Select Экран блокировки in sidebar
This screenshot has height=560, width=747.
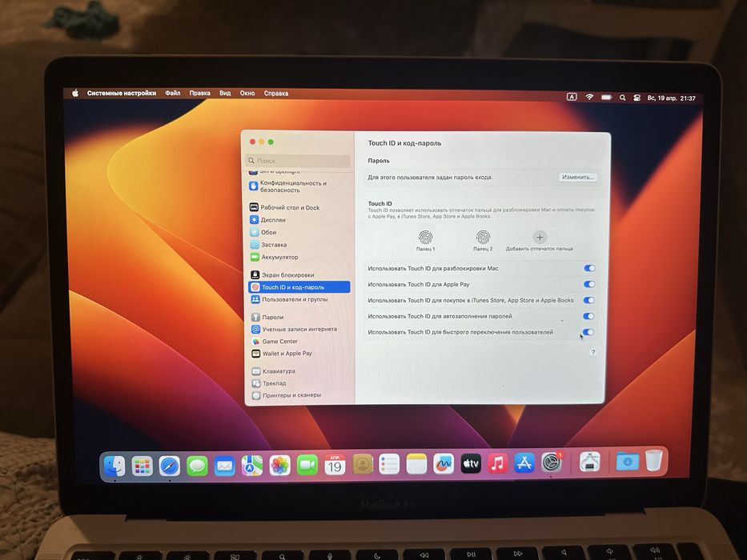[299, 274]
